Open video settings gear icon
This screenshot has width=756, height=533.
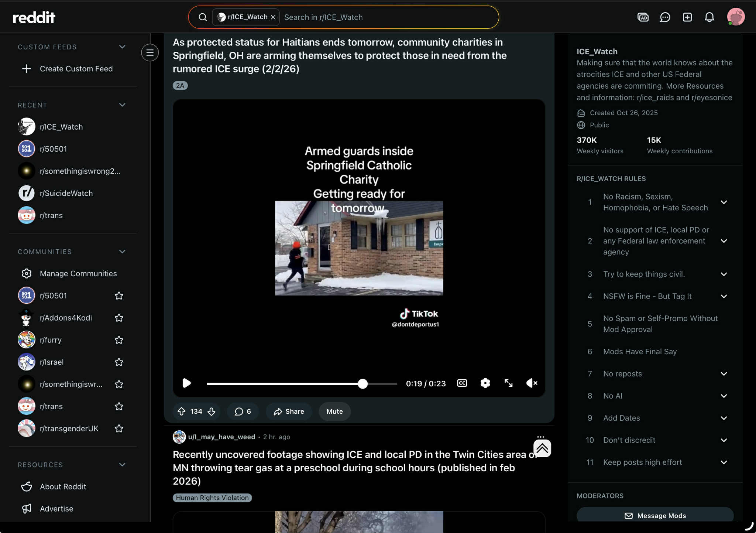point(485,383)
